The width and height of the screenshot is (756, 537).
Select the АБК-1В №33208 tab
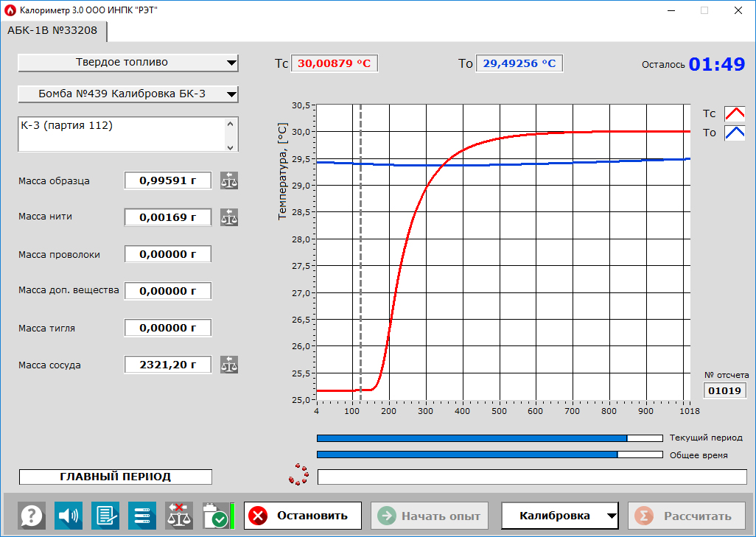pos(53,31)
